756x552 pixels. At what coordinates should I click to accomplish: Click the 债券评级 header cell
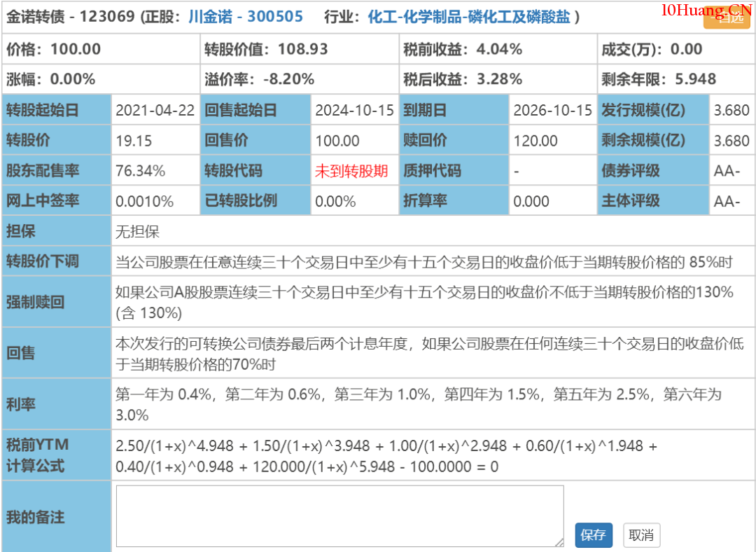click(653, 170)
